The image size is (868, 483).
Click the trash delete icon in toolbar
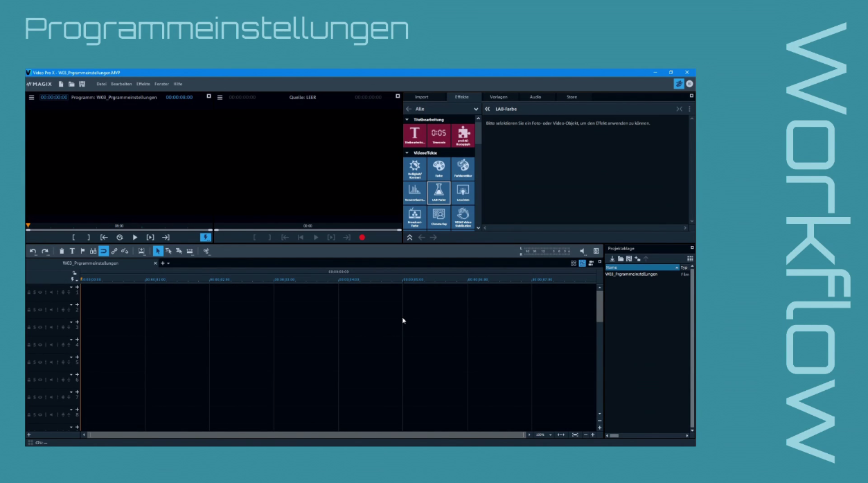[62, 251]
